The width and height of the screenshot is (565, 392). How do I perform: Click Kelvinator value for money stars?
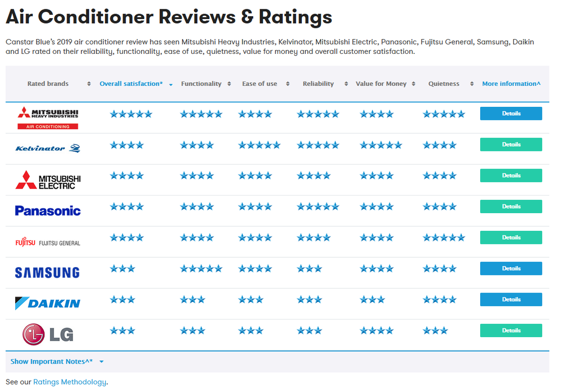click(381, 145)
